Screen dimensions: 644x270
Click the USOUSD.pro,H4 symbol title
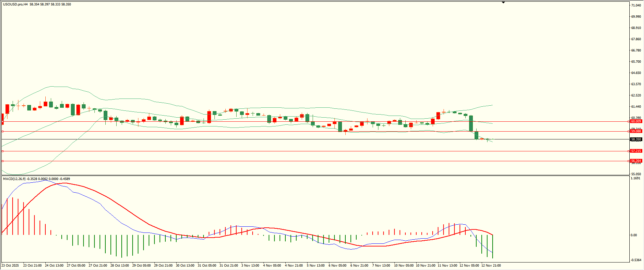(x=15, y=4)
